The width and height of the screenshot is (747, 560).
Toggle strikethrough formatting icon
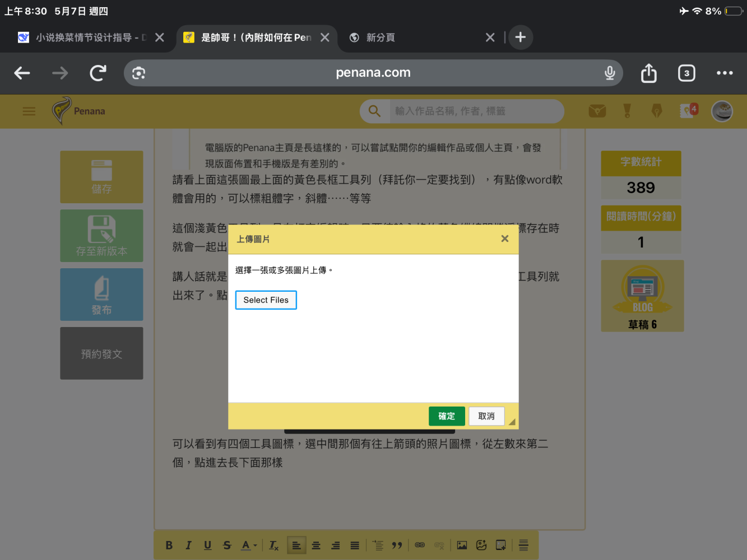click(227, 545)
